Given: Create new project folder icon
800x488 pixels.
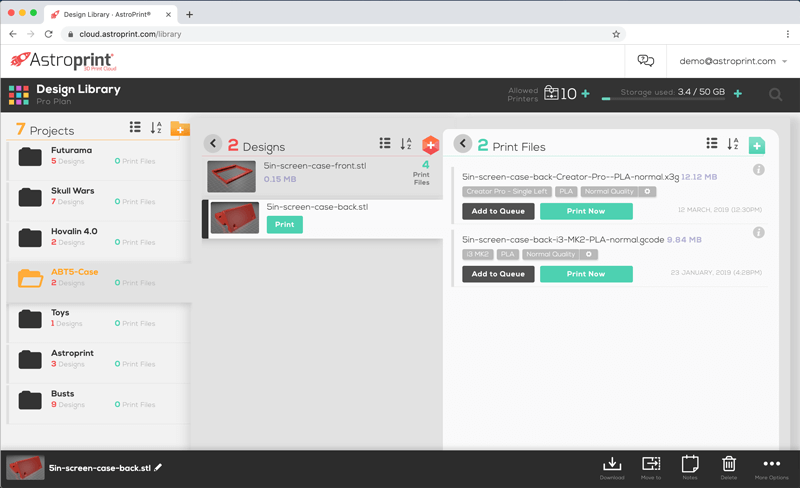Looking at the screenshot, I should [x=180, y=128].
